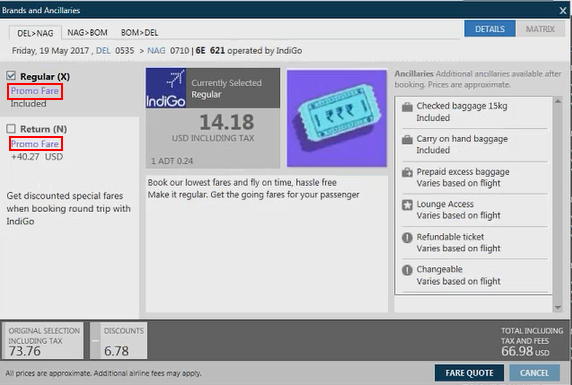Select the MATRIX view tab
This screenshot has height=385, width=572.
tap(540, 29)
